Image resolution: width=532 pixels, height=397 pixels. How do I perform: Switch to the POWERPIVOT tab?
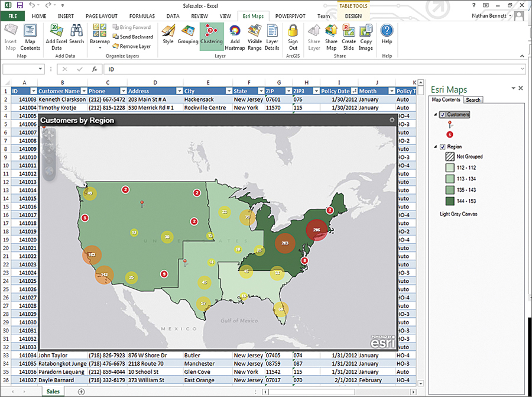[x=290, y=16]
